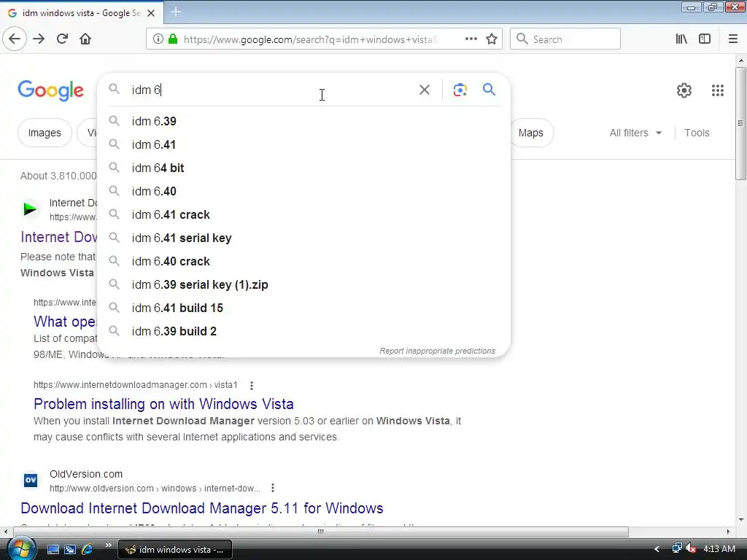Launch Internet Explorer from quick launch
This screenshot has width=747, height=560.
[88, 549]
